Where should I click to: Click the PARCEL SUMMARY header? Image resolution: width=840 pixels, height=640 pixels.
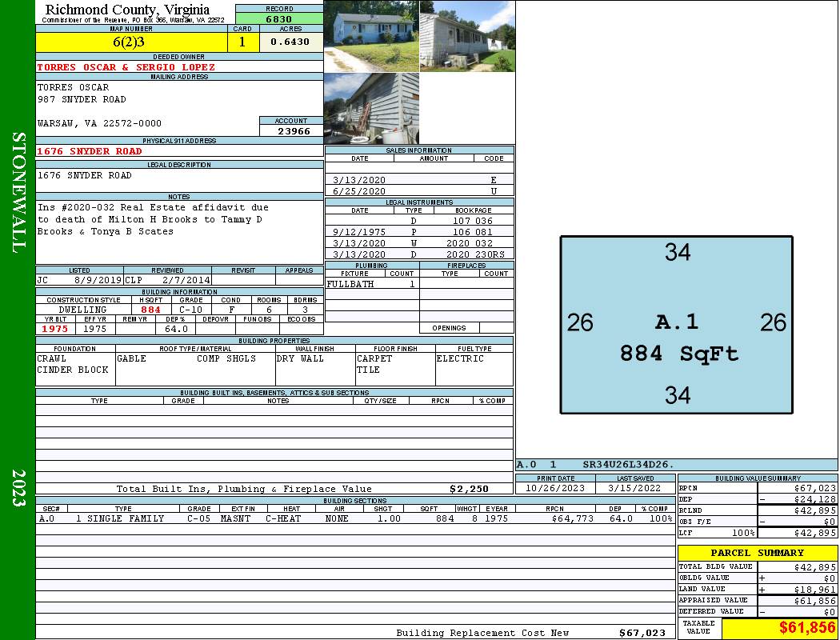coord(757,553)
